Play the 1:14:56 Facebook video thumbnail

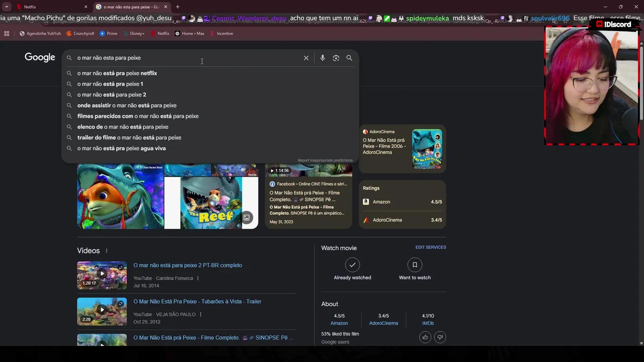[308, 170]
